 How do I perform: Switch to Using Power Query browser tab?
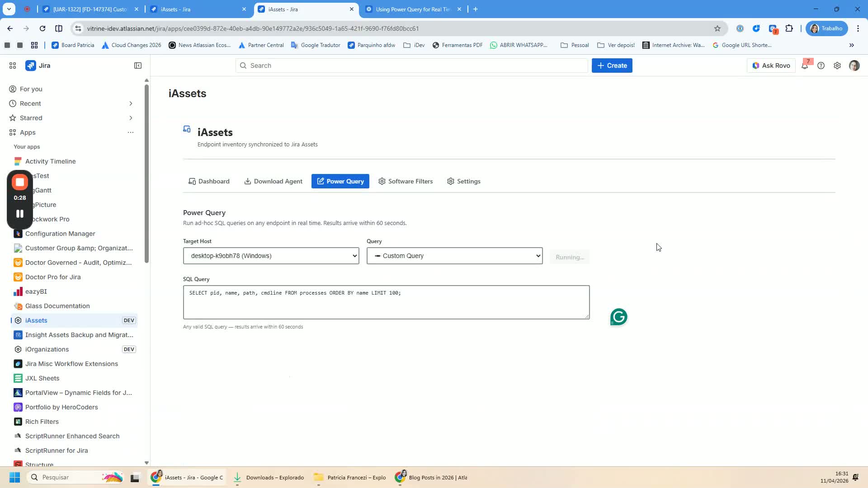tap(414, 9)
